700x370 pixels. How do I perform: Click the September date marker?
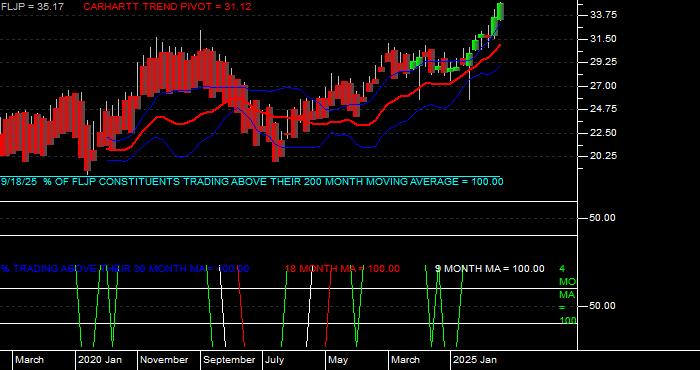tap(229, 360)
